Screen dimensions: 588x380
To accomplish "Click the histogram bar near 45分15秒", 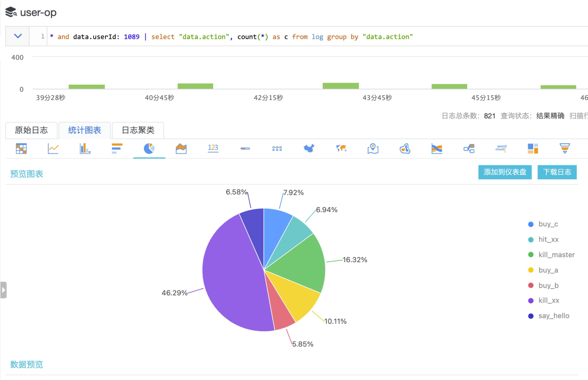I will point(449,86).
